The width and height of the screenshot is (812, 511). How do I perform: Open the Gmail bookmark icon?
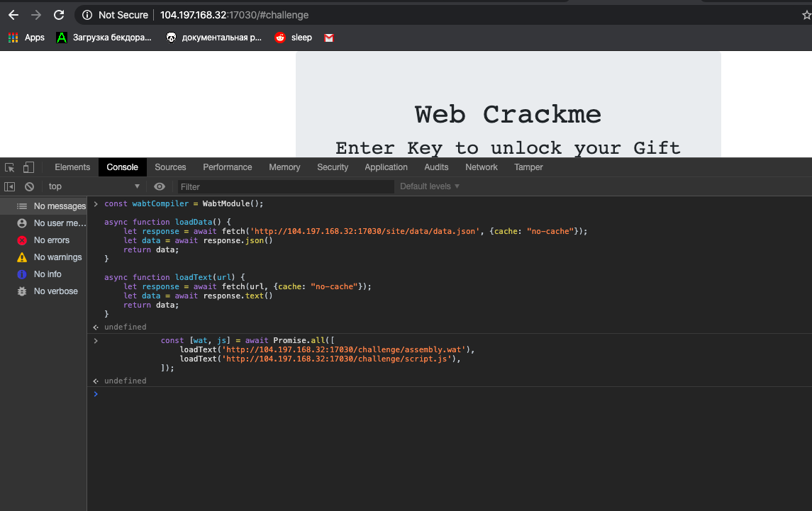[x=329, y=38]
